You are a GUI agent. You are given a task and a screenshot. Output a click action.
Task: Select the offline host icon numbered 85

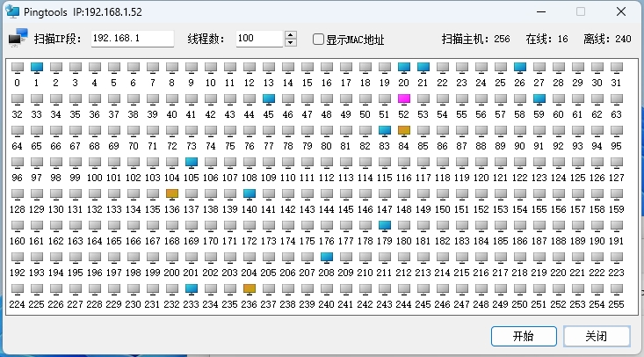coord(423,131)
